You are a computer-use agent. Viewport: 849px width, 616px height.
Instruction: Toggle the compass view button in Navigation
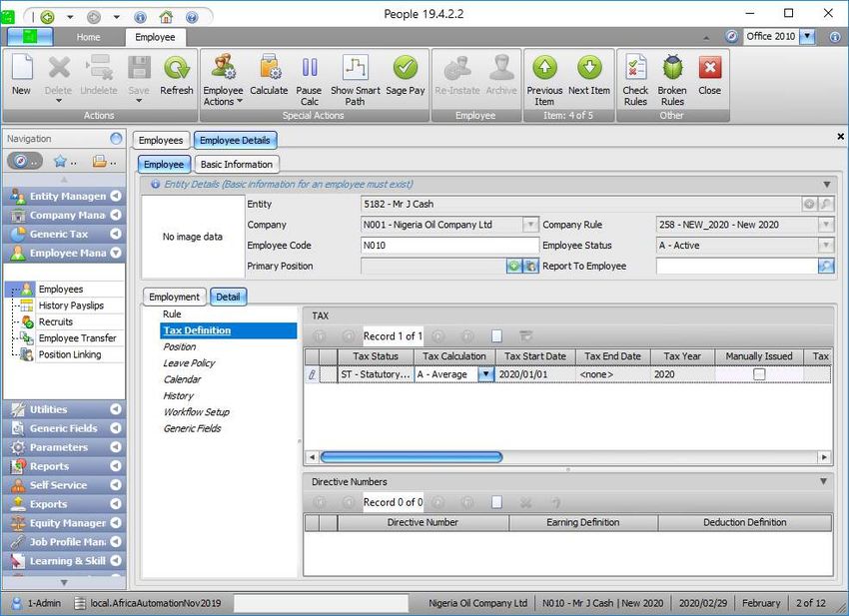(x=24, y=161)
